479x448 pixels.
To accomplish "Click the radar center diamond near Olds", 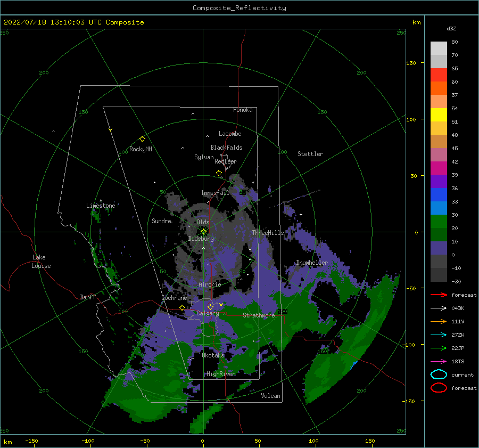I will point(203,232).
